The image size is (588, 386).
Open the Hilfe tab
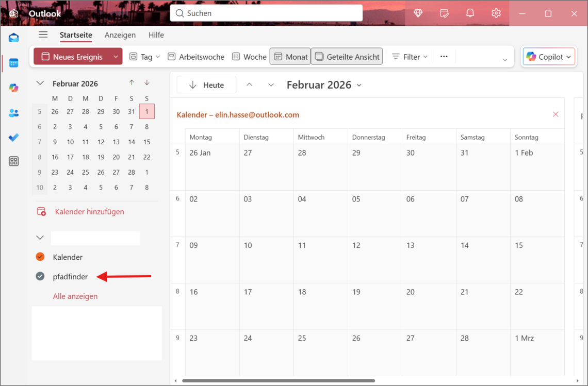[156, 35]
